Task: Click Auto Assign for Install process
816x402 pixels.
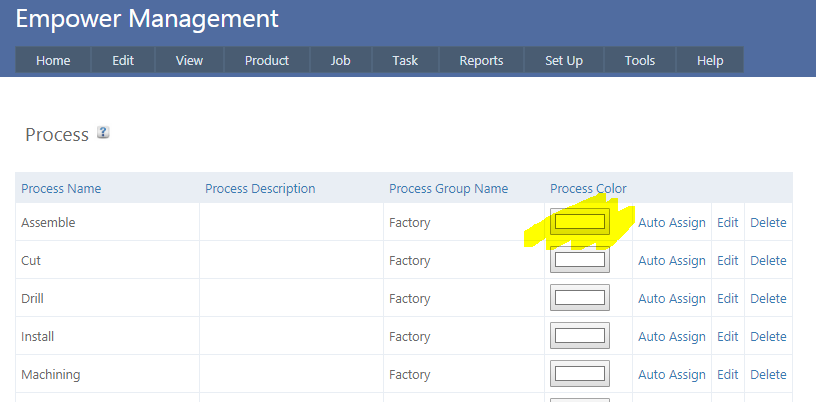Action: 672,337
